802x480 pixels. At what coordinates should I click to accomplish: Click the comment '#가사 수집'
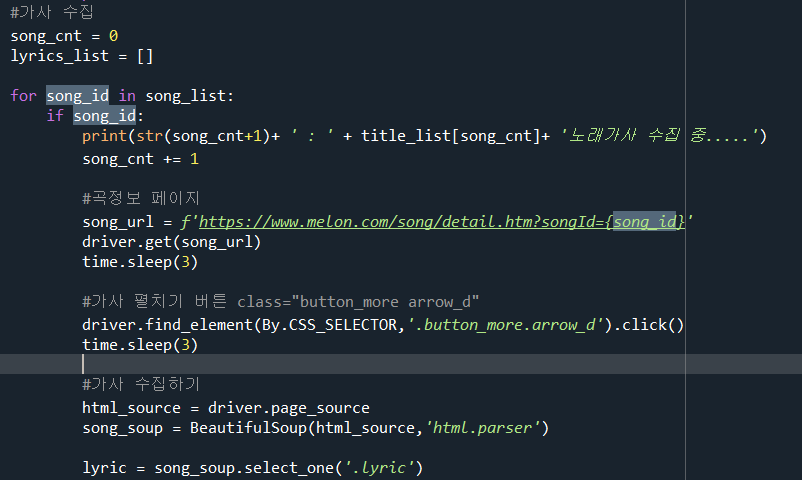click(52, 12)
